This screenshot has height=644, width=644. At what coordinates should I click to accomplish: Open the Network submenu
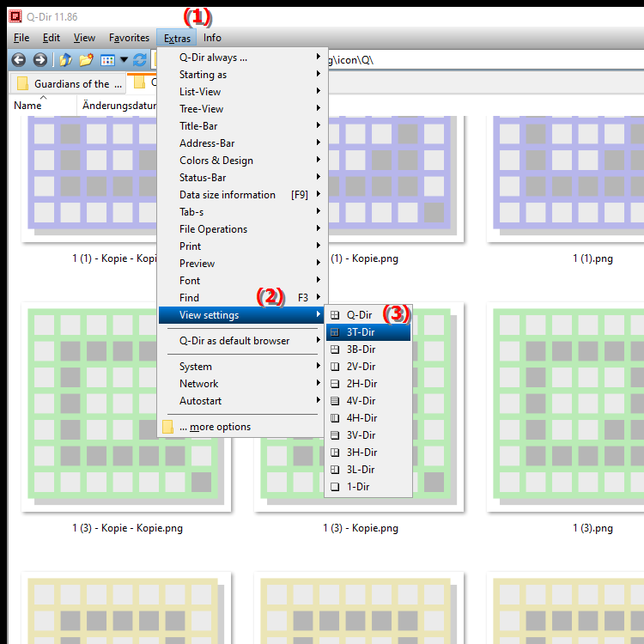click(x=243, y=384)
